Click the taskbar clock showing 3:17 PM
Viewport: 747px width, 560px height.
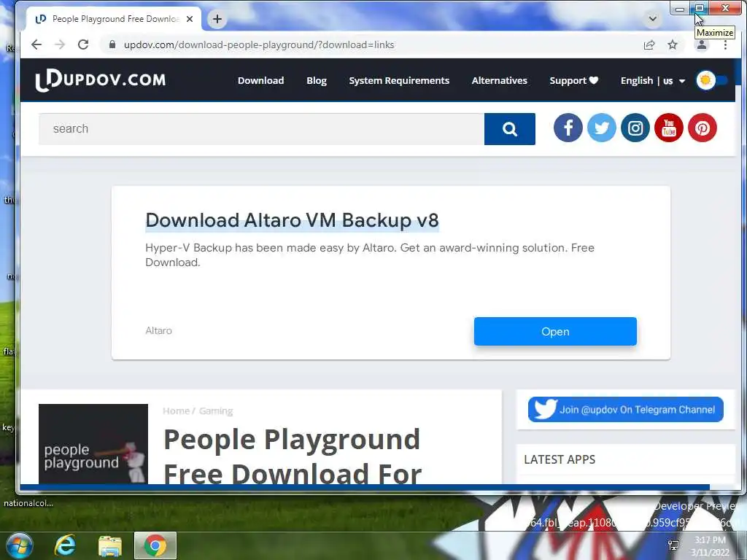coord(710,545)
